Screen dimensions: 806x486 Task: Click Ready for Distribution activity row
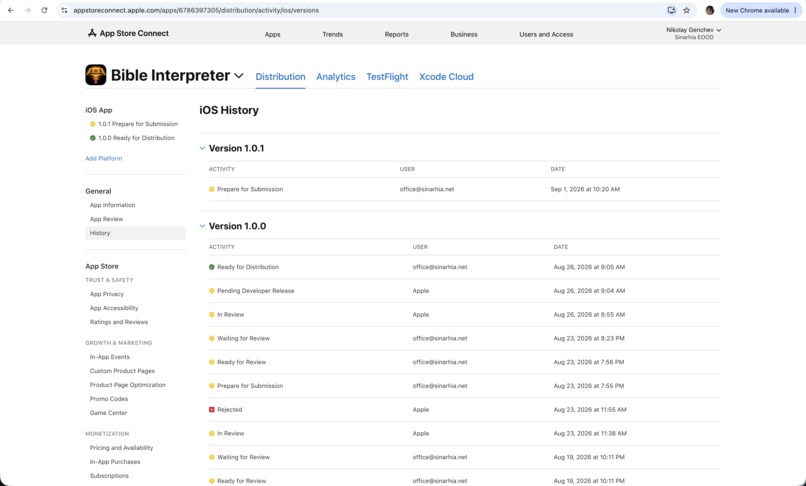[464, 267]
